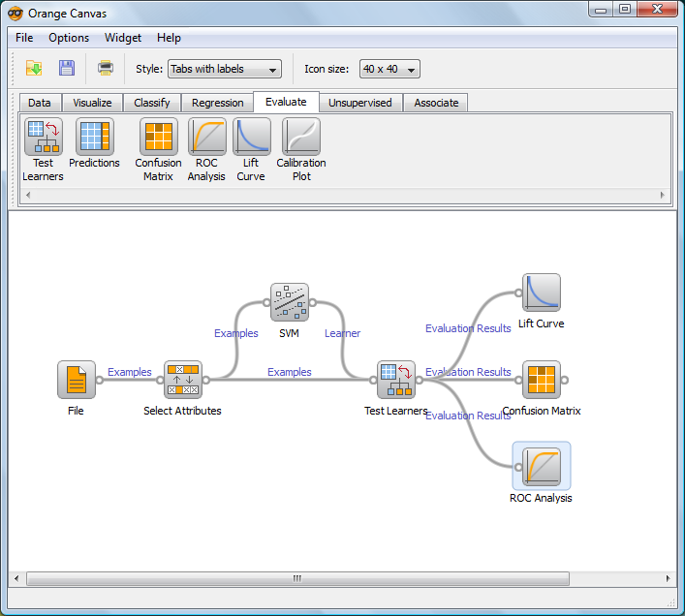Open the File menu
The image size is (685, 616).
click(24, 38)
